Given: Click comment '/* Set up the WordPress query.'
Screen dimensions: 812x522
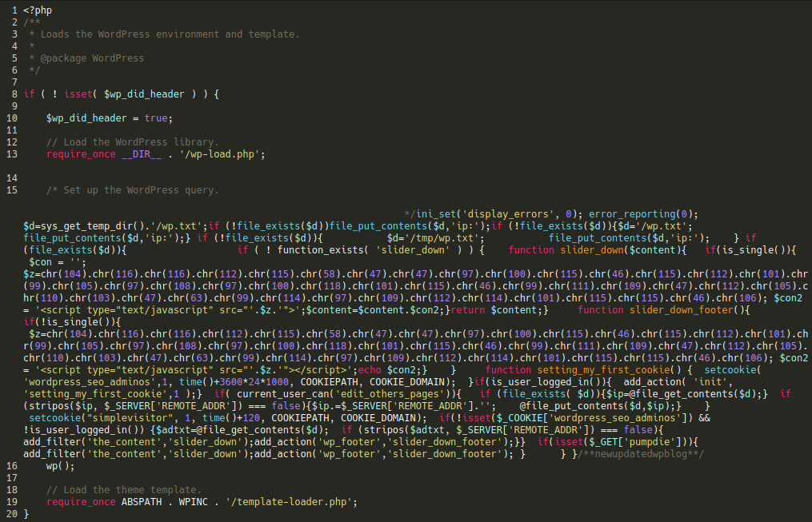Looking at the screenshot, I should (133, 190).
